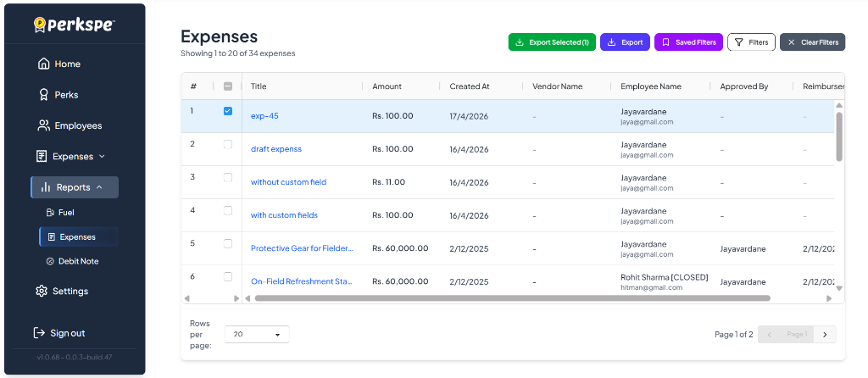This screenshot has width=868, height=378.
Task: Click the Expenses receipt icon in main menu
Action: coord(42,156)
